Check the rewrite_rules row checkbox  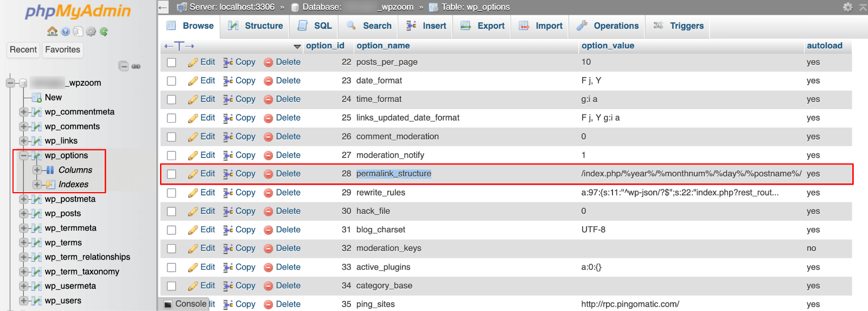coord(171,193)
